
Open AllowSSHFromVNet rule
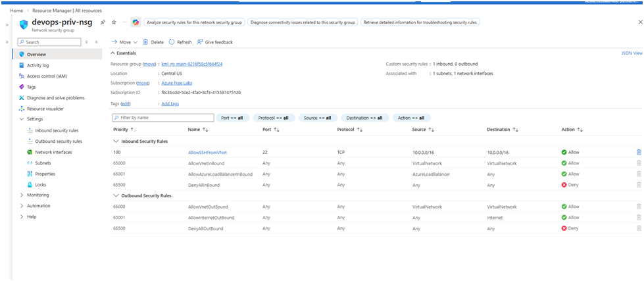(207, 153)
